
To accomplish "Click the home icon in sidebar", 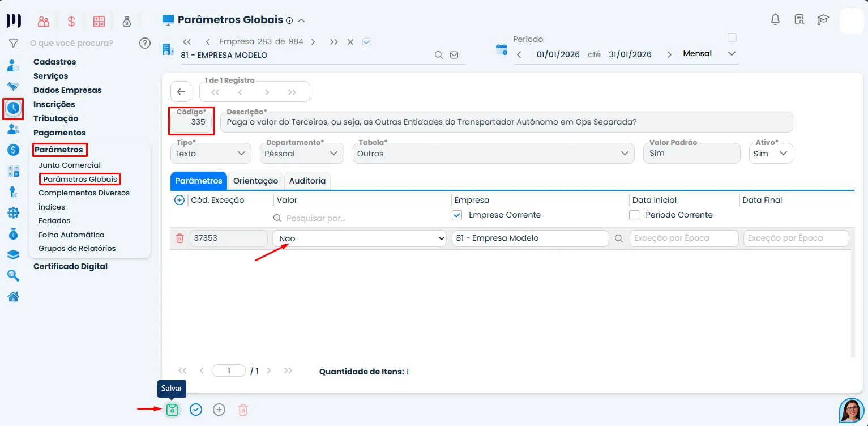I will pyautogui.click(x=13, y=296).
